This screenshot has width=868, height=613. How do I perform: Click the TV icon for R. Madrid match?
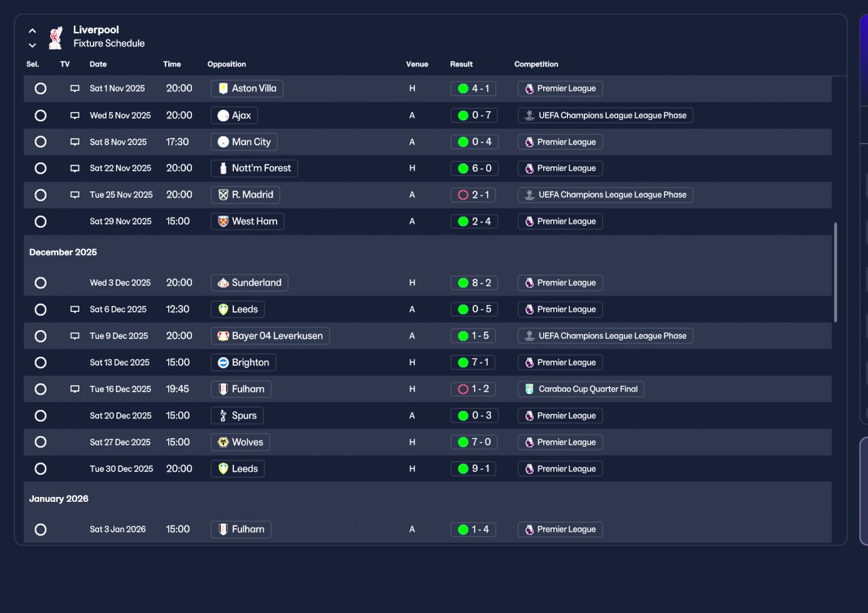[x=75, y=195]
